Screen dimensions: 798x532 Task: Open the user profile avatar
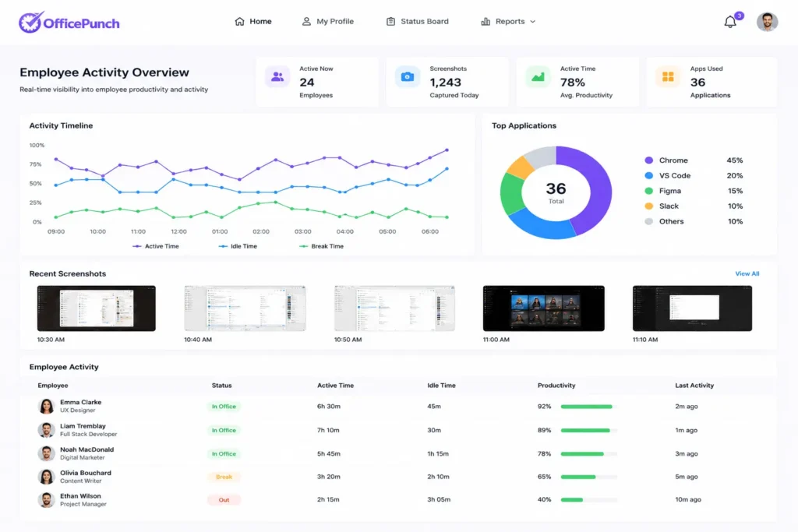coord(767,22)
